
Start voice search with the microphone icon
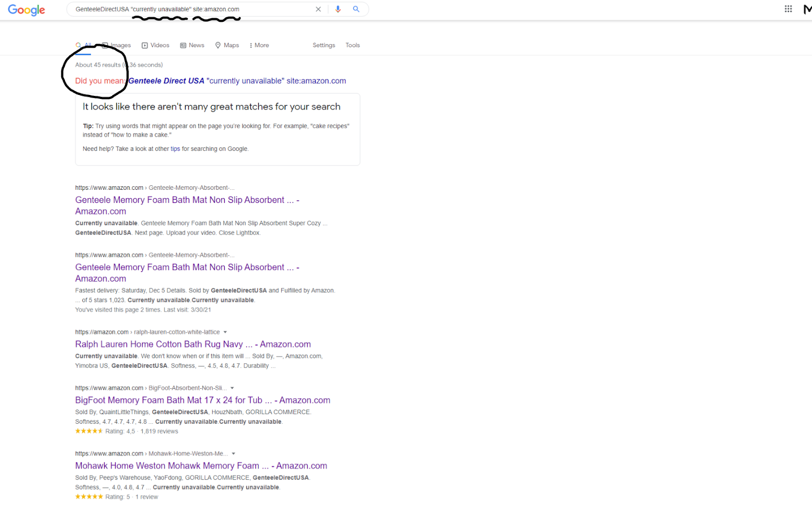tap(338, 9)
